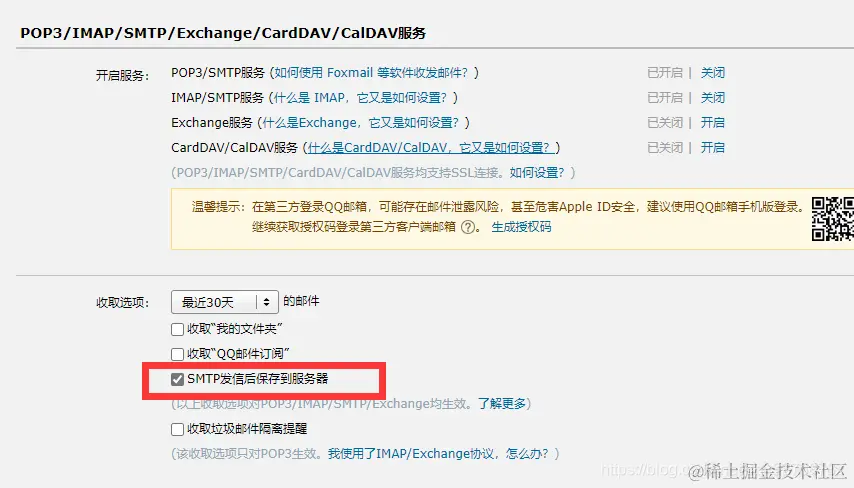Click 了解更多 link

pos(502,404)
